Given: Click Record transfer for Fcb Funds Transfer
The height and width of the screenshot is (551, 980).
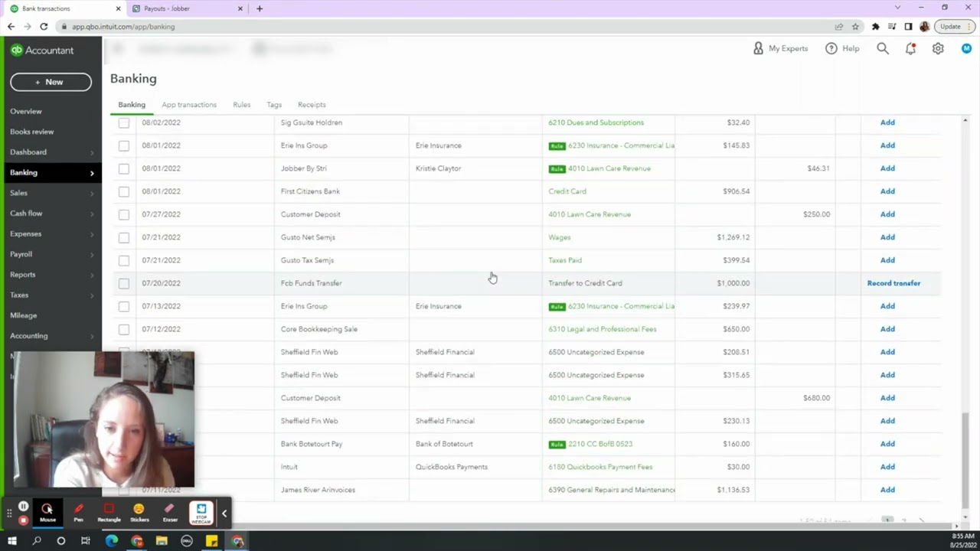Looking at the screenshot, I should (893, 283).
